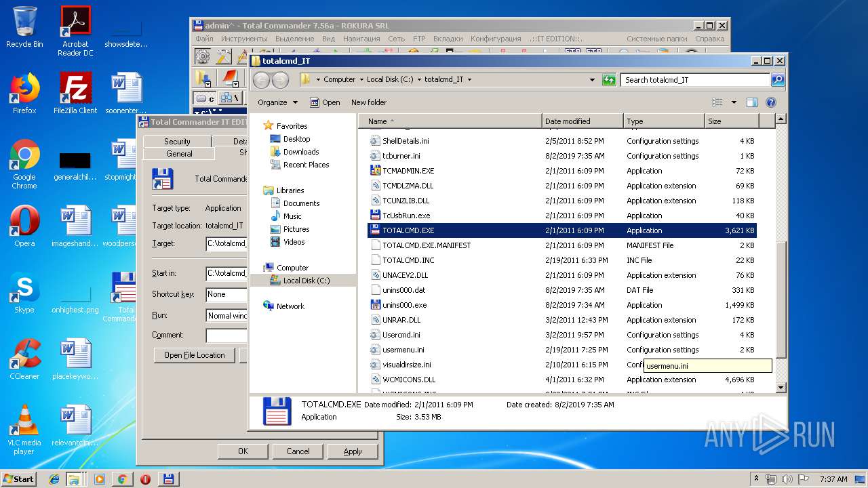This screenshot has width=868, height=488.
Task: Expand the address bar history dropdown
Action: pyautogui.click(x=593, y=79)
